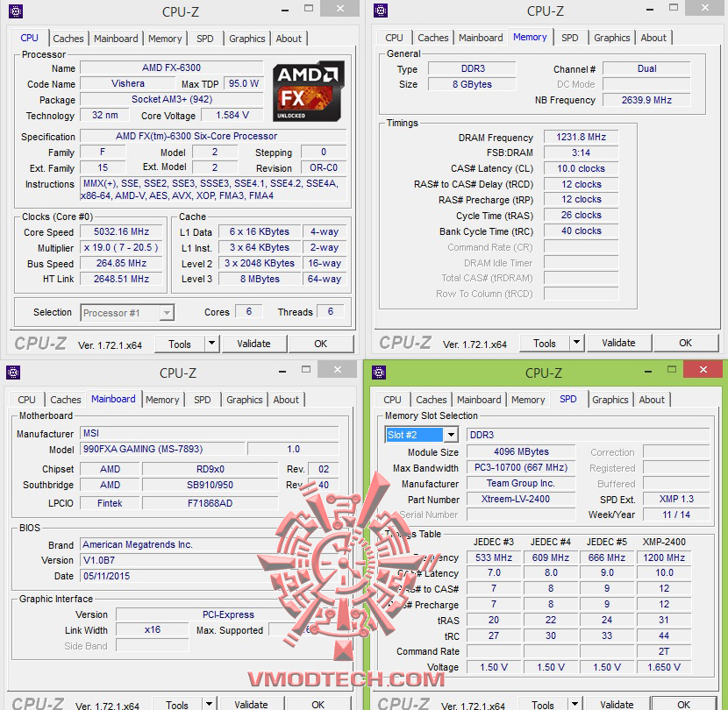Open the Graphics tab in the Memory window

[612, 38]
